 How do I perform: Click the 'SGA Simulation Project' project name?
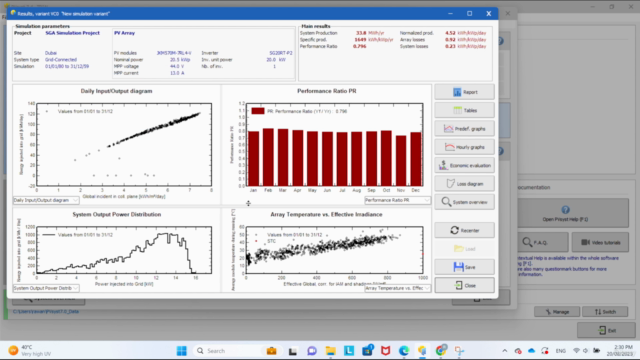click(72, 33)
